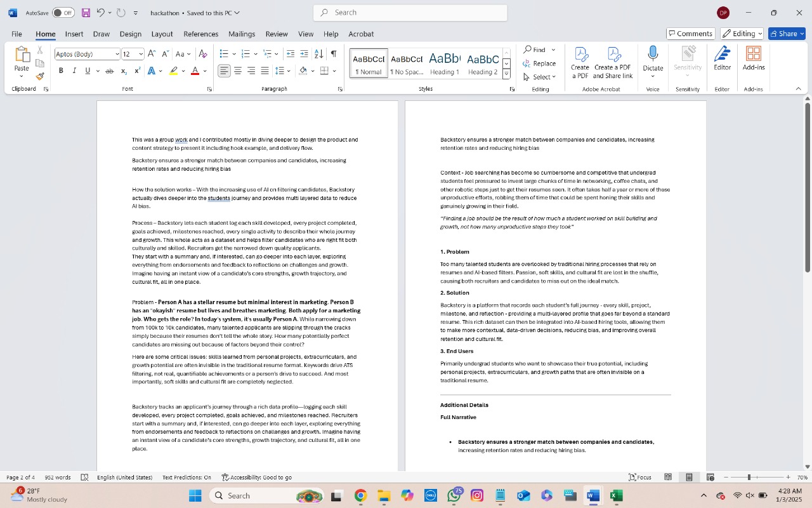Center align the paragraph
Image resolution: width=812 pixels, height=508 pixels.
[x=238, y=71]
